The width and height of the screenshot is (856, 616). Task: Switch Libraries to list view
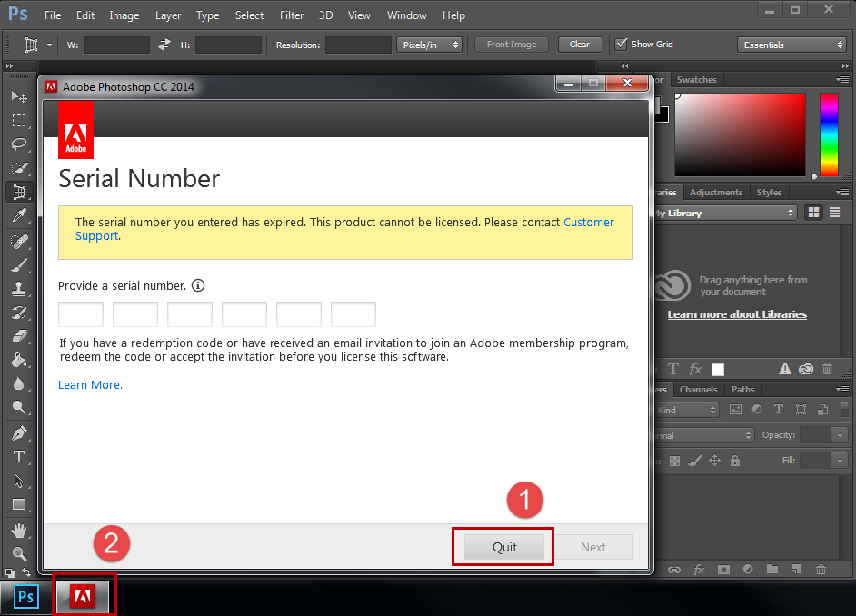pos(835,213)
